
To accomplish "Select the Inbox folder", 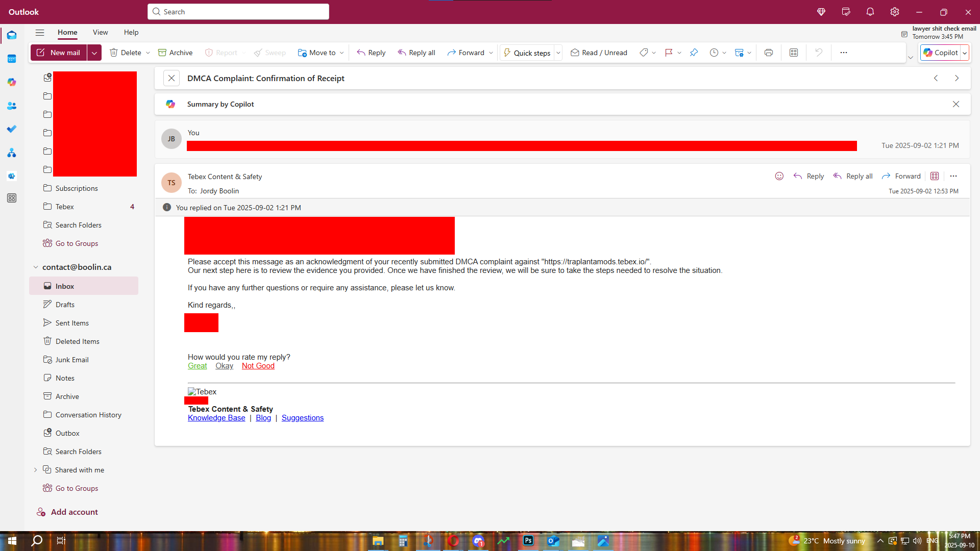I will tap(84, 286).
